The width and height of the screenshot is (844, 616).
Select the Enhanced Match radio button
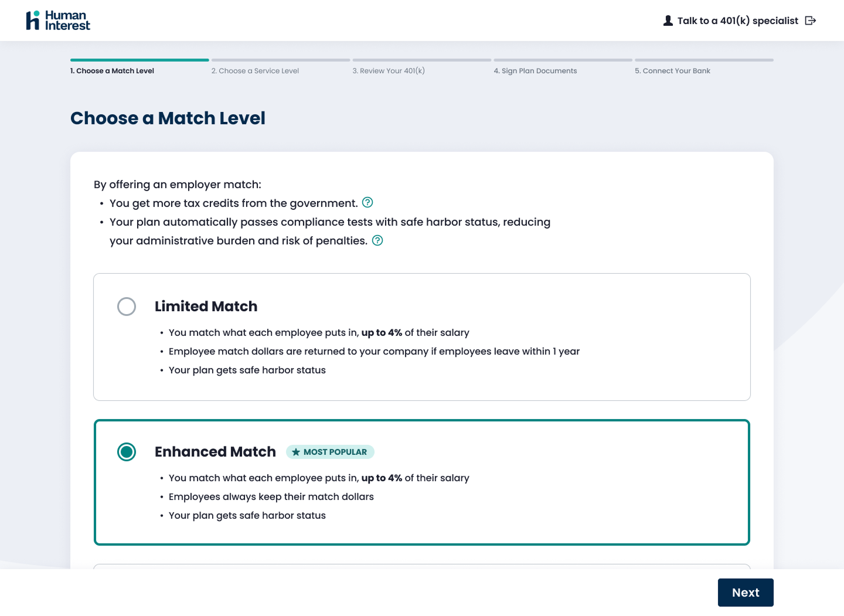click(x=127, y=452)
